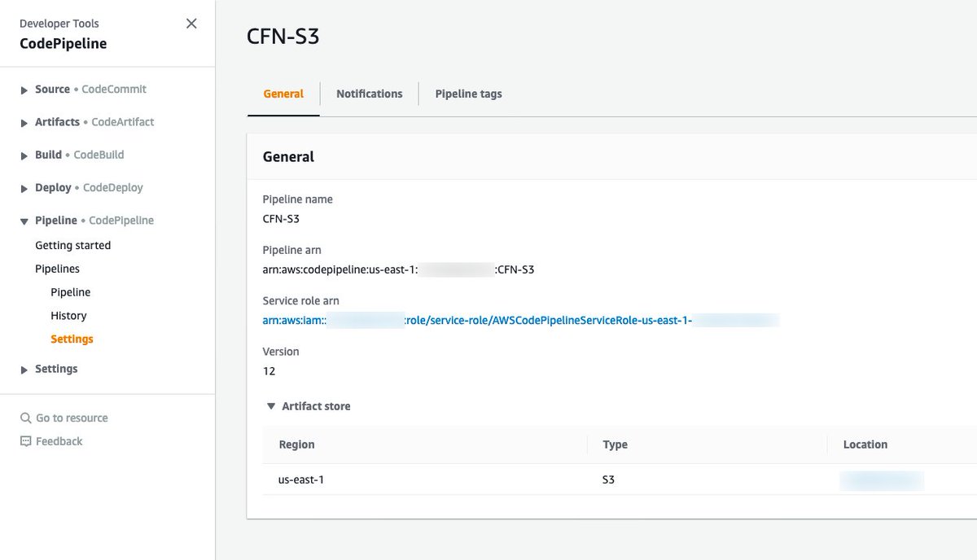Image resolution: width=977 pixels, height=560 pixels.
Task: Click the Version value 12
Action: click(x=269, y=371)
